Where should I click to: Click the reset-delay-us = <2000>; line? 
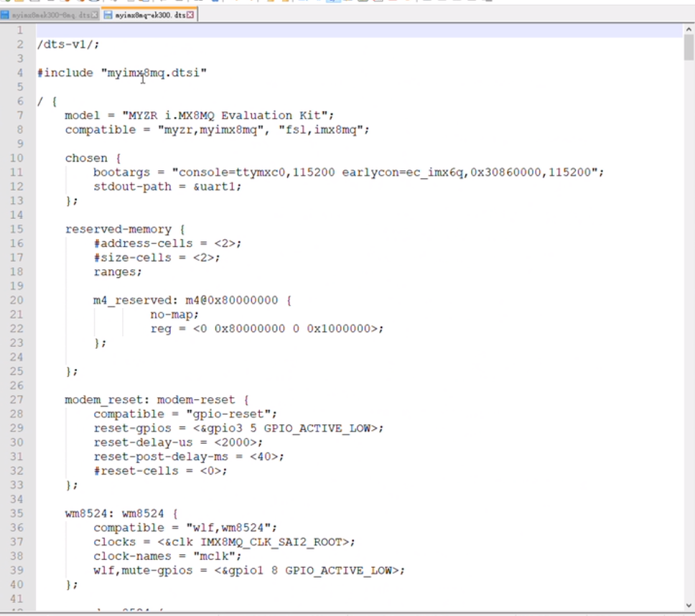178,442
